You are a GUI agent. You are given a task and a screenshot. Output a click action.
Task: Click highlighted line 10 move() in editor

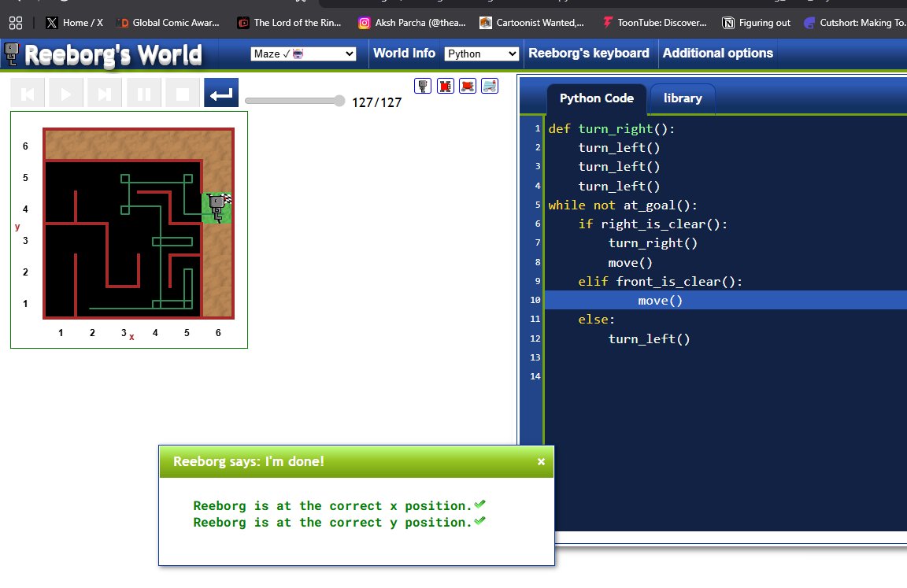[x=660, y=301]
